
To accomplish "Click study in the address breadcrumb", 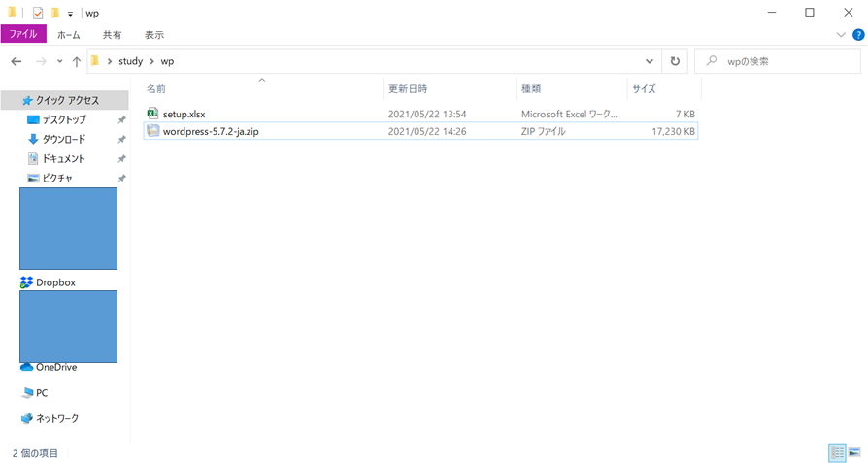I will click(130, 61).
